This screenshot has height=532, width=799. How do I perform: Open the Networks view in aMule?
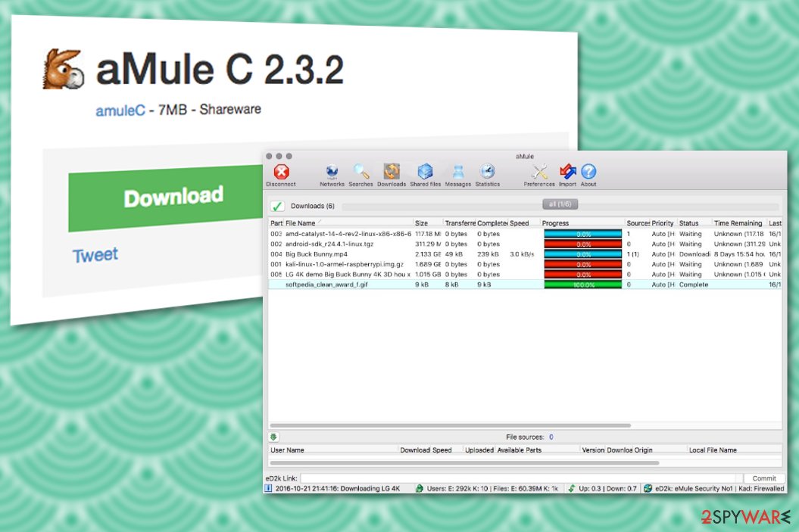tap(332, 175)
